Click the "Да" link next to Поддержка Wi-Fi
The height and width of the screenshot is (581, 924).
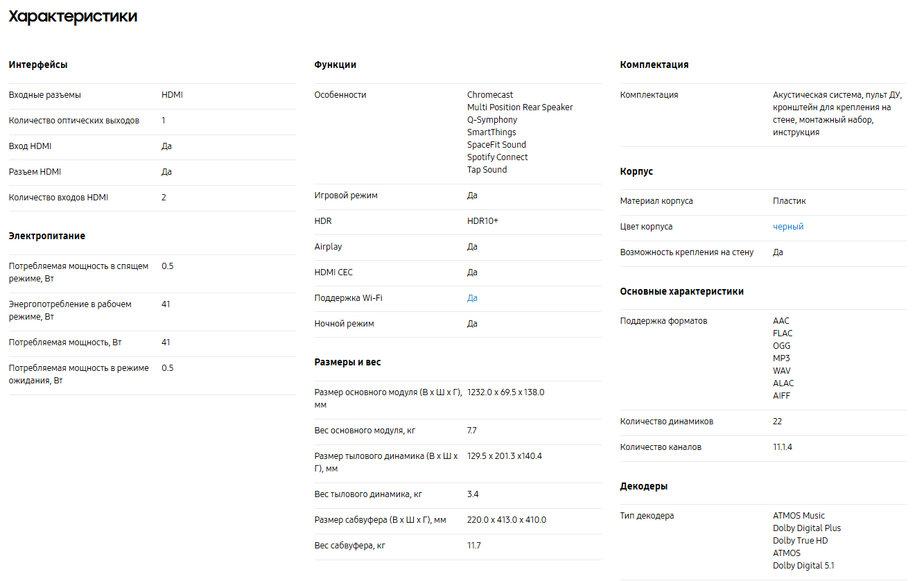point(472,298)
